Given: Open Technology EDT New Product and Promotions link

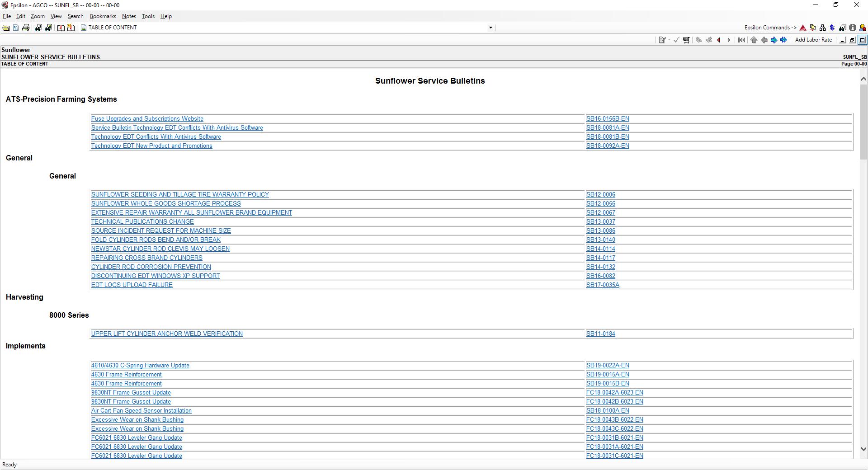Looking at the screenshot, I should pos(152,146).
